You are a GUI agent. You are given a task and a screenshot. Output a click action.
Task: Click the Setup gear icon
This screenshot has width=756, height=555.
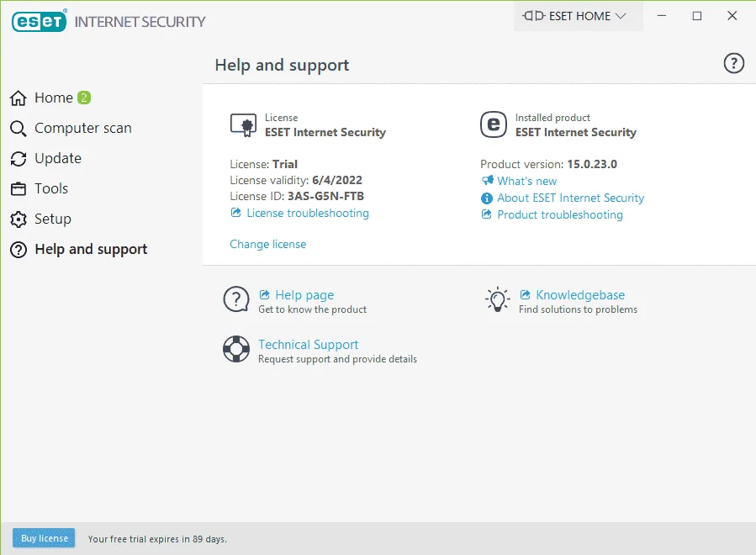pos(19,219)
